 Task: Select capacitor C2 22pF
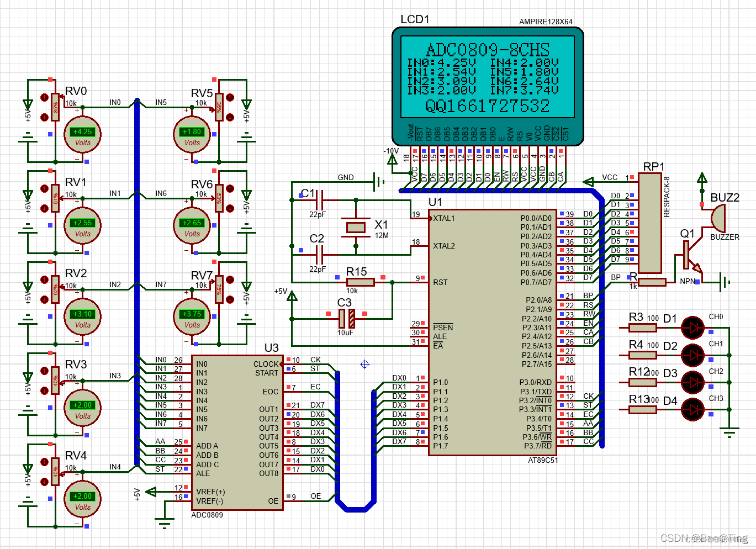(318, 255)
